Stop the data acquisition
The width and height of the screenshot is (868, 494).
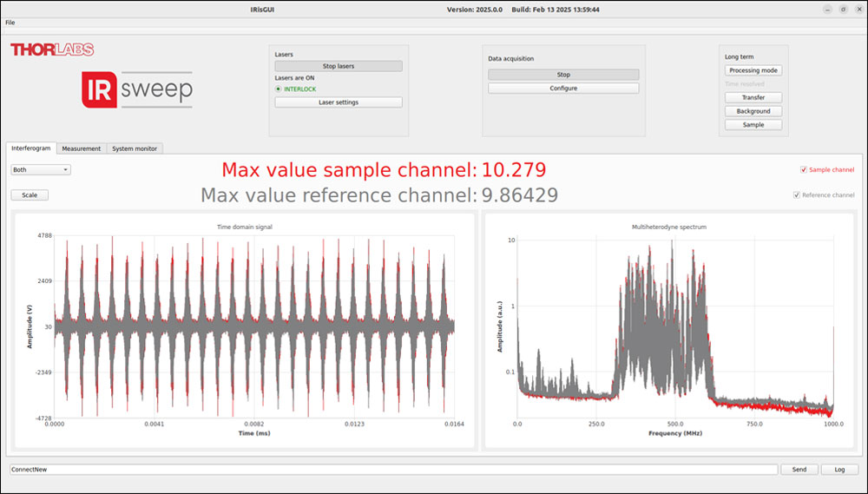click(x=563, y=75)
